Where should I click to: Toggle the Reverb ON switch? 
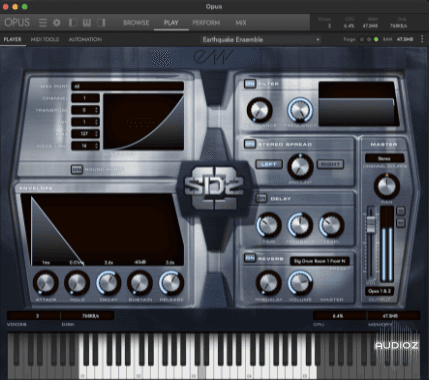[250, 258]
